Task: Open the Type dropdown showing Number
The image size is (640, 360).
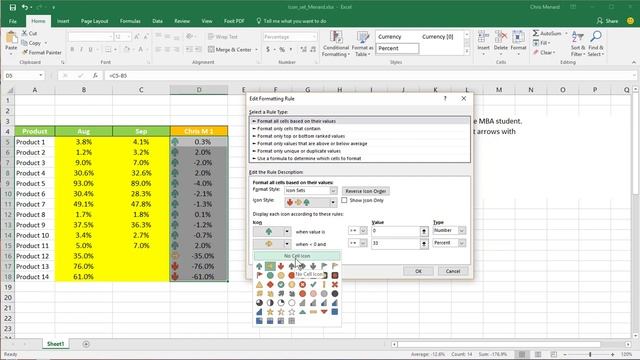Action: (462, 231)
